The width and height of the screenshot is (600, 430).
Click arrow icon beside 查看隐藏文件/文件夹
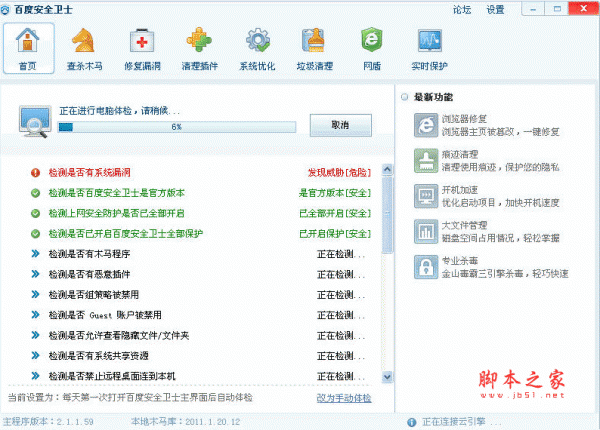36,335
